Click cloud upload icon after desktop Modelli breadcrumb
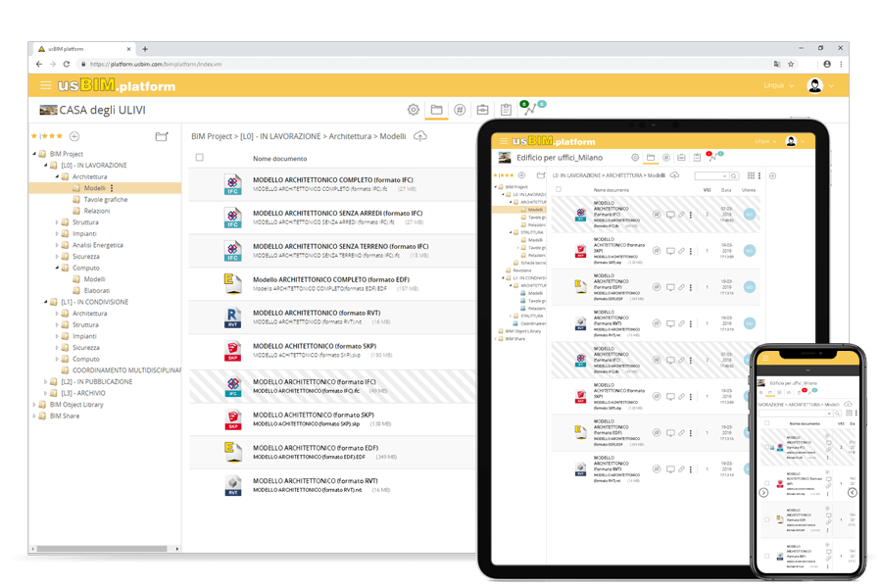This screenshot has width=882, height=588. (x=420, y=136)
